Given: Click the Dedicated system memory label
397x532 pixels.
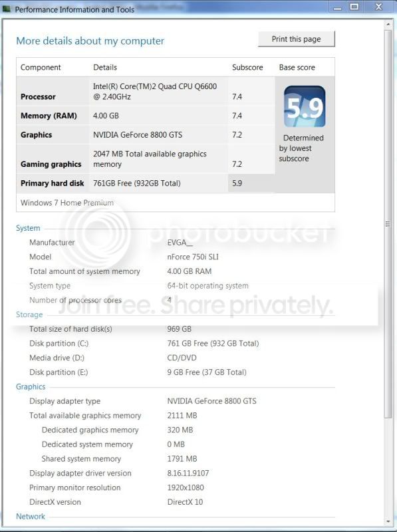Looking at the screenshot, I should pos(87,444).
